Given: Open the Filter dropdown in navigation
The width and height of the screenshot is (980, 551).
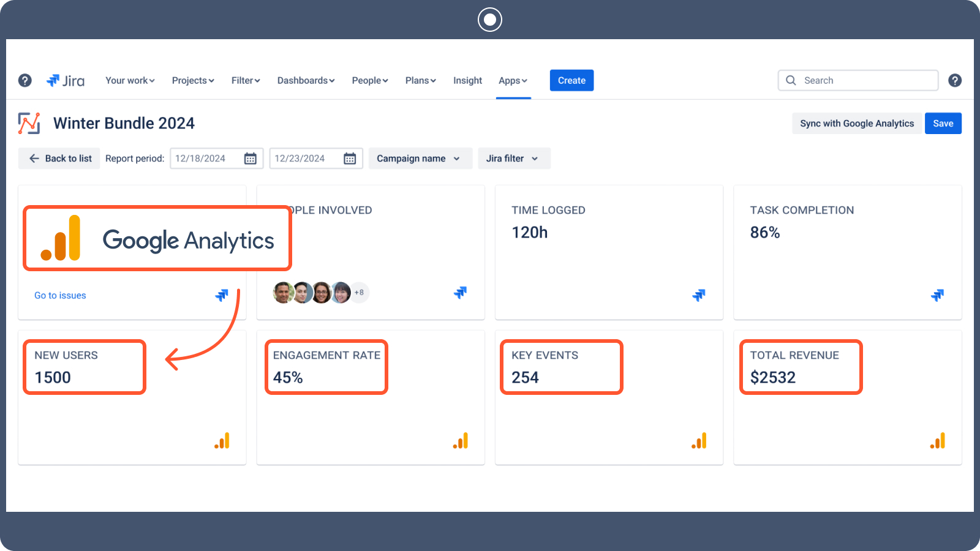Looking at the screenshot, I should coord(246,80).
